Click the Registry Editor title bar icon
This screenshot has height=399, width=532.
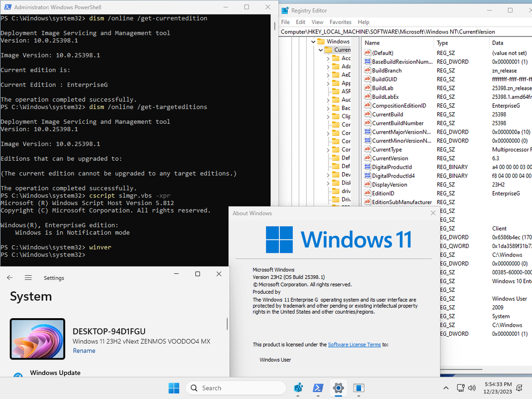click(x=285, y=10)
